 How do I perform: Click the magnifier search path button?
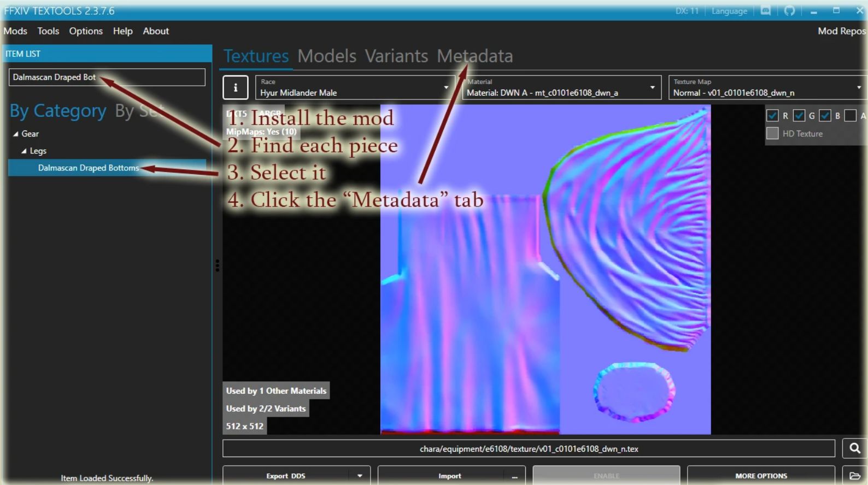tap(855, 448)
